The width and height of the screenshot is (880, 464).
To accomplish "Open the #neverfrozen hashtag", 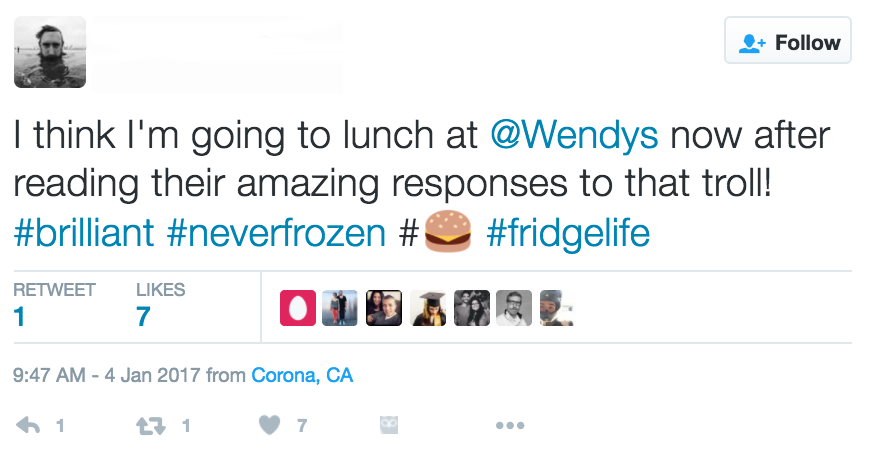I will coord(276,233).
